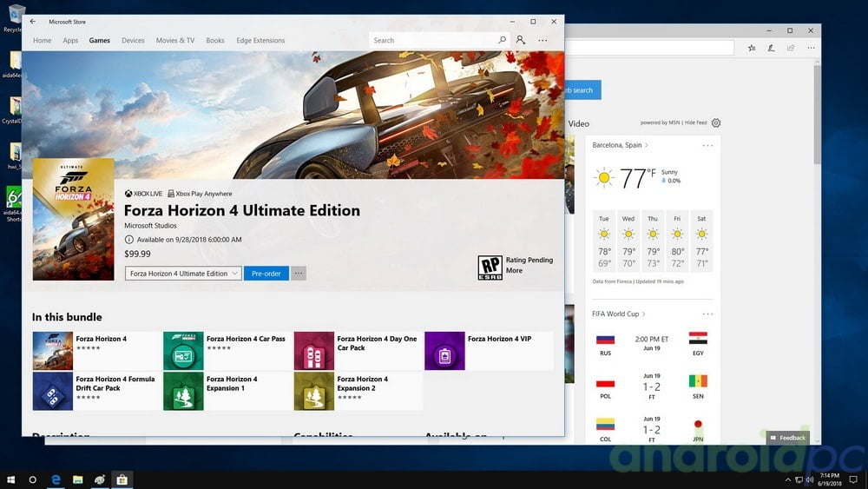868x489 pixels.
Task: Open Edge from the taskbar
Action: tap(56, 479)
